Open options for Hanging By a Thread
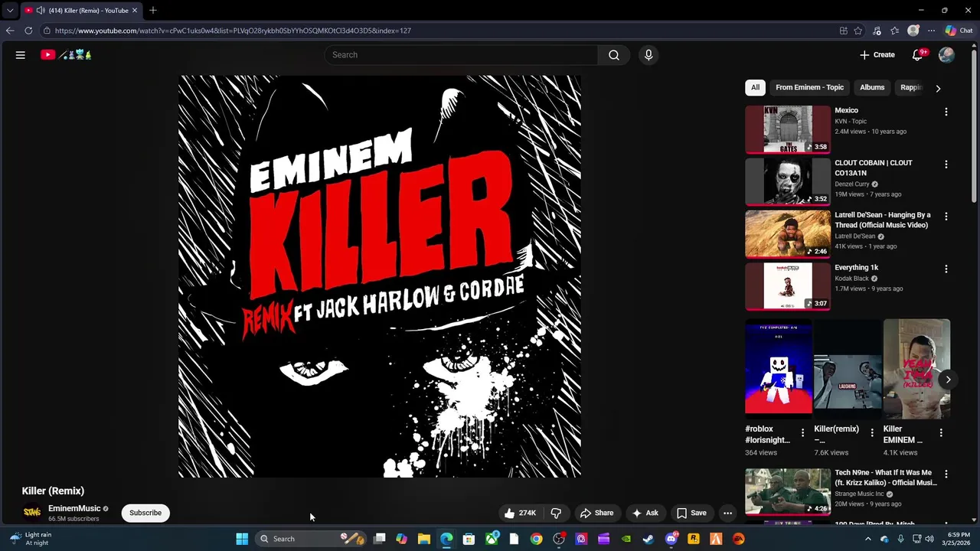The height and width of the screenshot is (551, 980). [x=946, y=217]
